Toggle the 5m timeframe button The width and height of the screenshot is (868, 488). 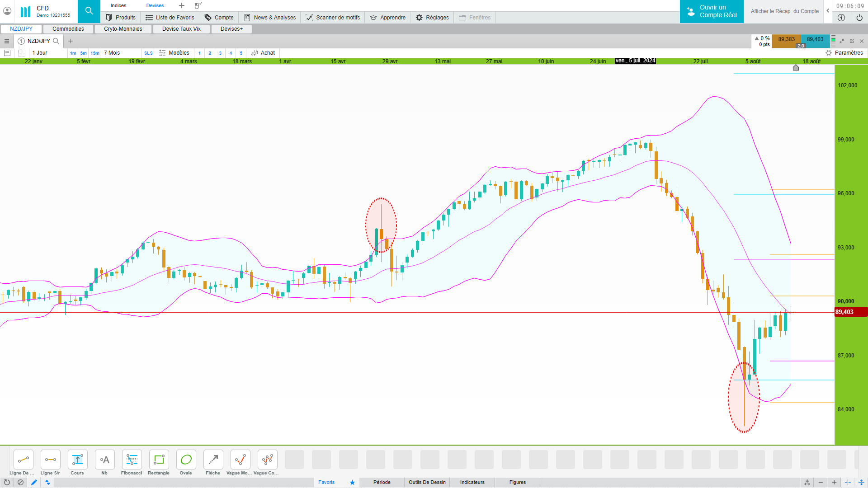(x=83, y=53)
